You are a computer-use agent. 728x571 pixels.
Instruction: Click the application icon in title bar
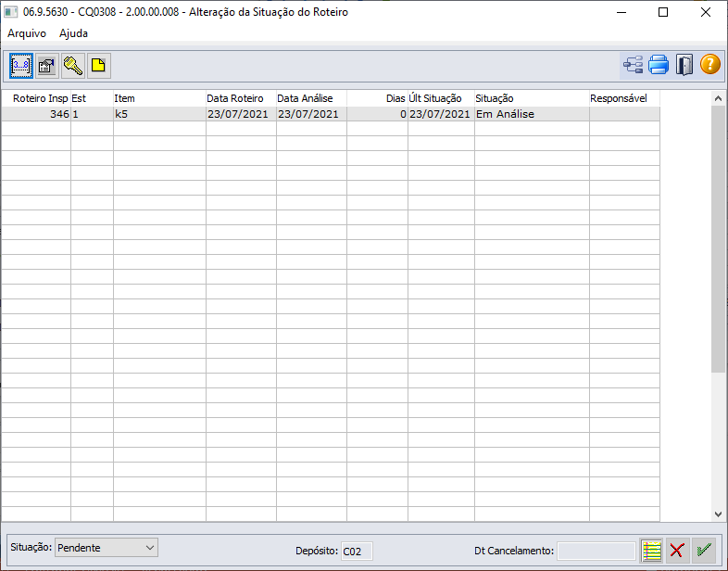click(11, 12)
